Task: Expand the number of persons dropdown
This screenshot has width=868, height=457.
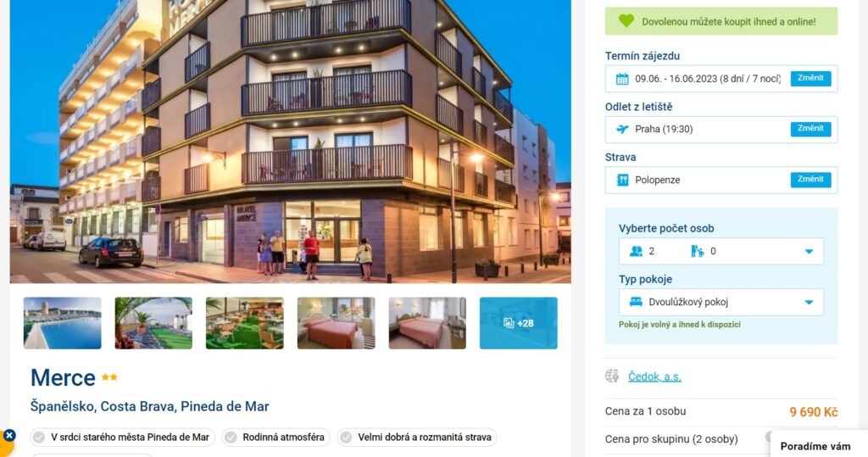Action: tap(809, 252)
